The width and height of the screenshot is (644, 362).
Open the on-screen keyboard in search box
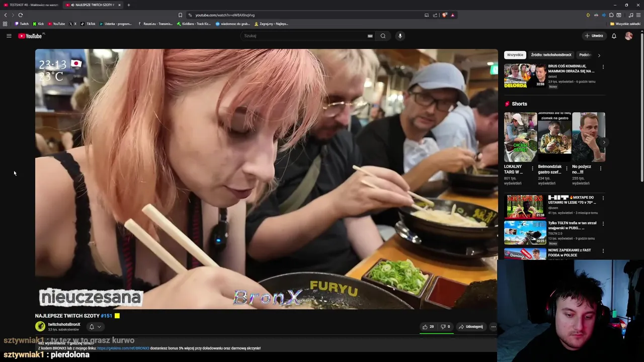click(370, 36)
